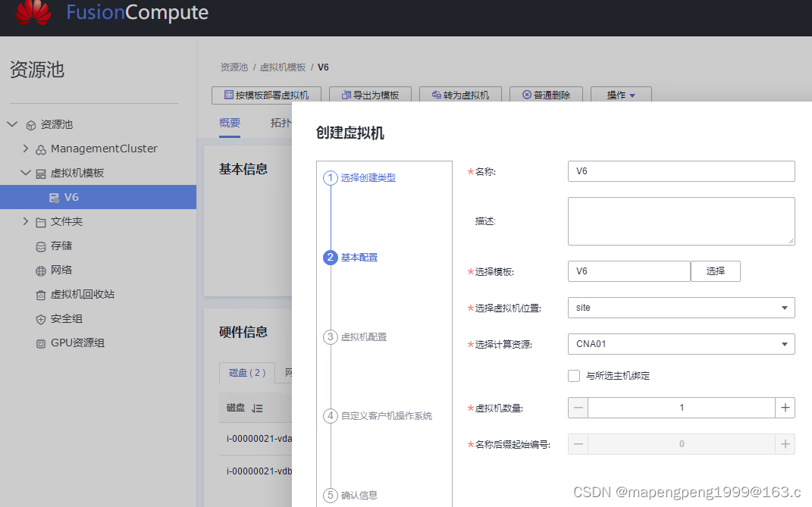Collapse the 虚拟机模板 tree node

[x=25, y=173]
